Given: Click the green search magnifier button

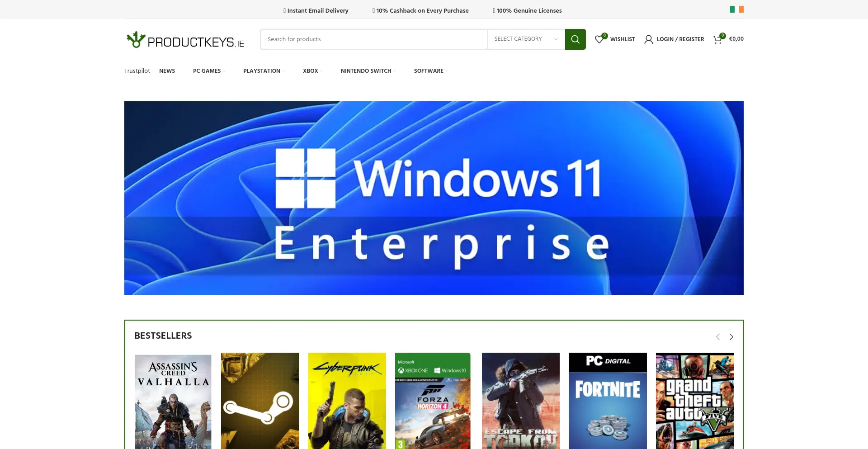Looking at the screenshot, I should pyautogui.click(x=575, y=39).
